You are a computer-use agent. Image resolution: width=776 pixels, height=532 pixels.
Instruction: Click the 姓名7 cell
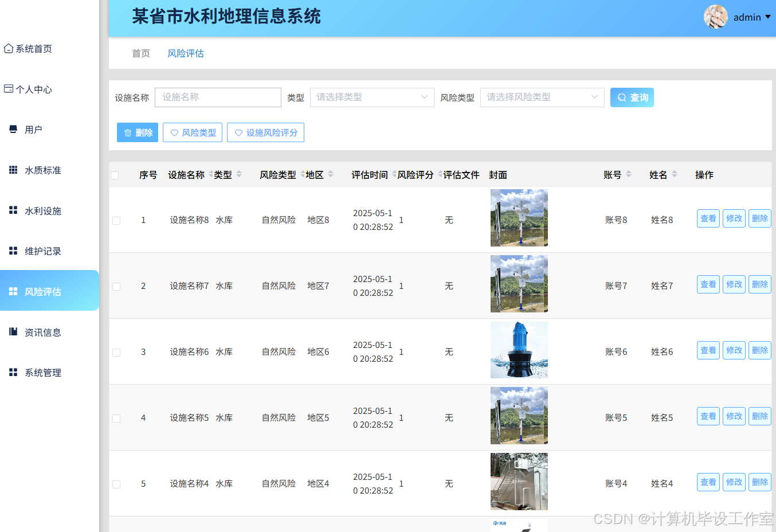pyautogui.click(x=662, y=286)
